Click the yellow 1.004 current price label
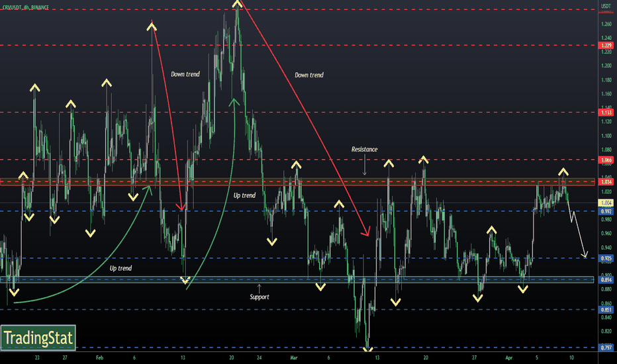The width and height of the screenshot is (617, 364). coord(606,203)
